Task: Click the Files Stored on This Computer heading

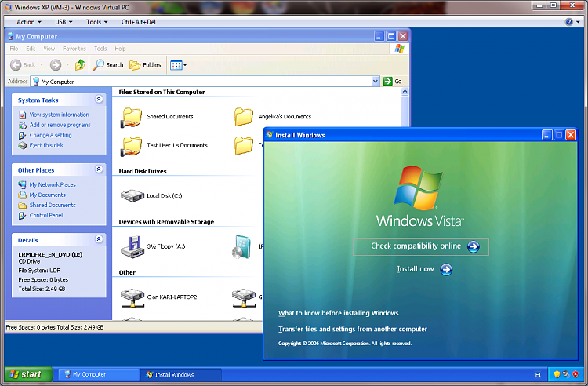Action: [x=162, y=92]
